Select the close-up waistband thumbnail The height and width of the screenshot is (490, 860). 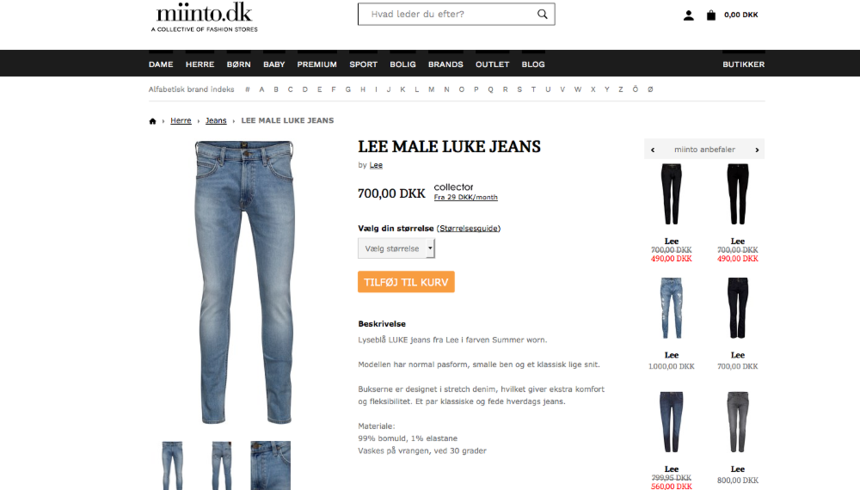pos(270,465)
